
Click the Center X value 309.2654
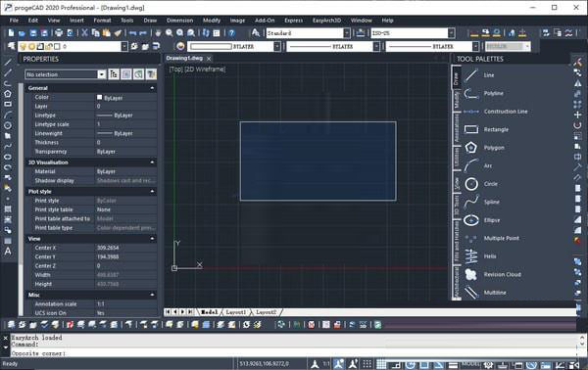click(x=108, y=248)
